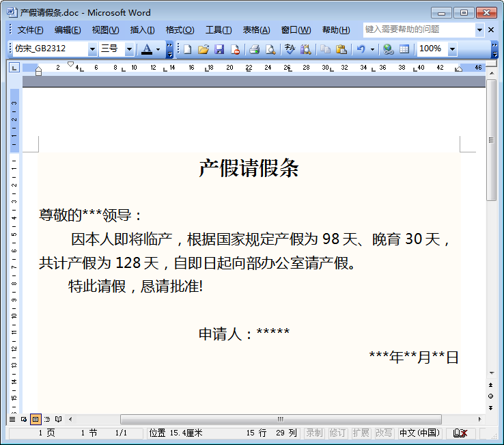504x445 pixels.
Task: Click horizontal scrollbar left arrow
Action: coord(70,419)
